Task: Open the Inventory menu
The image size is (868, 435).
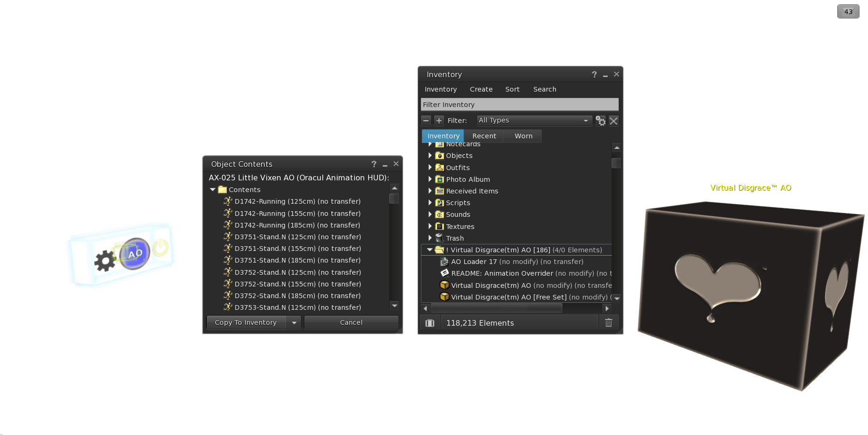Action: 441,89
